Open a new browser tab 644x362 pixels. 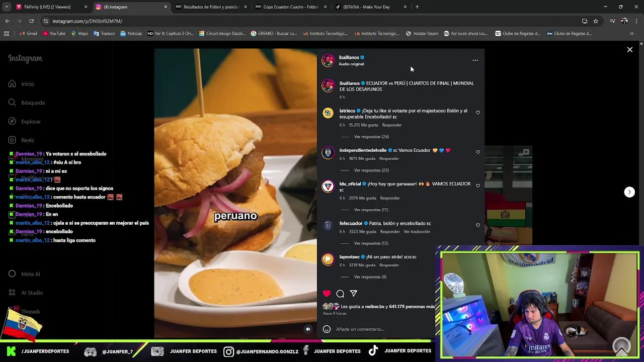click(417, 7)
